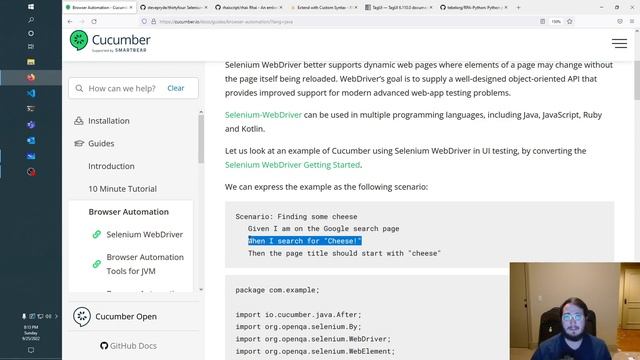Click the main page vertical scrollbar thumb
This screenshot has width=640, height=360.
(637, 80)
